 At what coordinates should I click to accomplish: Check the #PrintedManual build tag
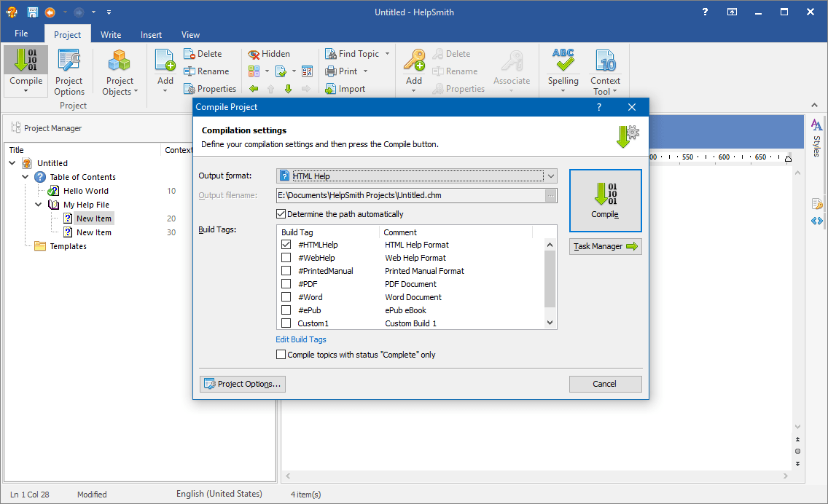click(x=286, y=271)
